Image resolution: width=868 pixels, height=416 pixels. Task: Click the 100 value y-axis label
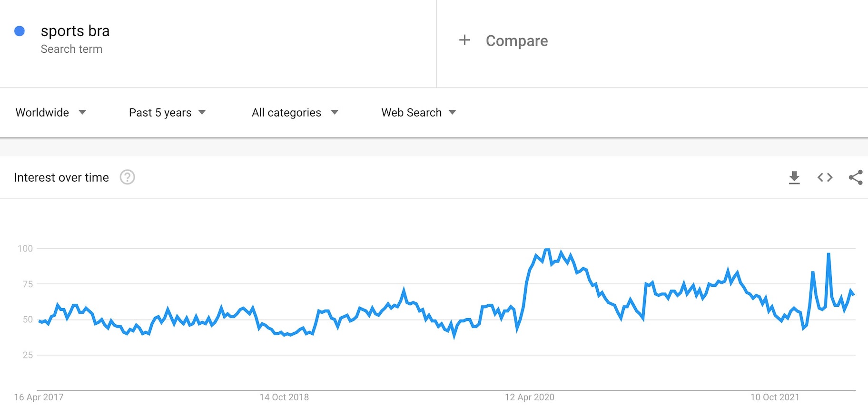point(25,248)
